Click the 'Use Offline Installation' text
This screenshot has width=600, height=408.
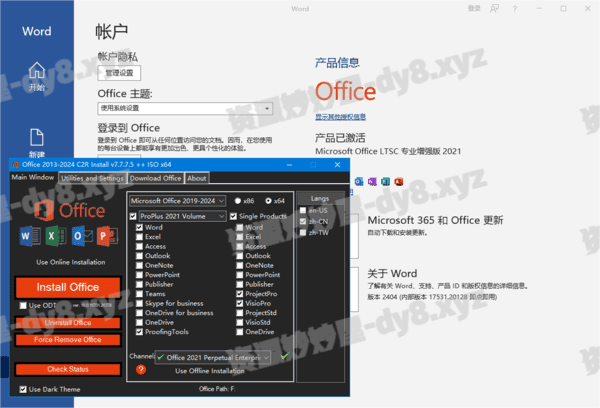(210, 371)
